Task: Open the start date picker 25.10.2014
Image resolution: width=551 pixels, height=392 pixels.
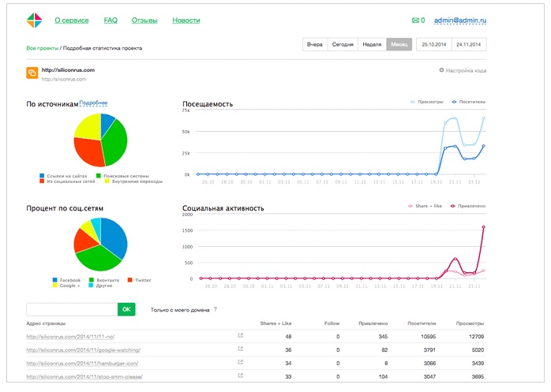Action: point(434,45)
